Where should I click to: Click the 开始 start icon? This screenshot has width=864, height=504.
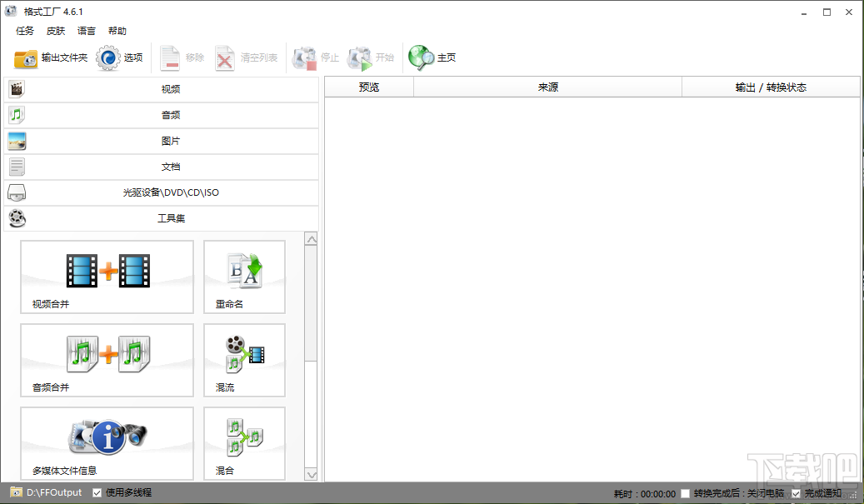pyautogui.click(x=359, y=57)
